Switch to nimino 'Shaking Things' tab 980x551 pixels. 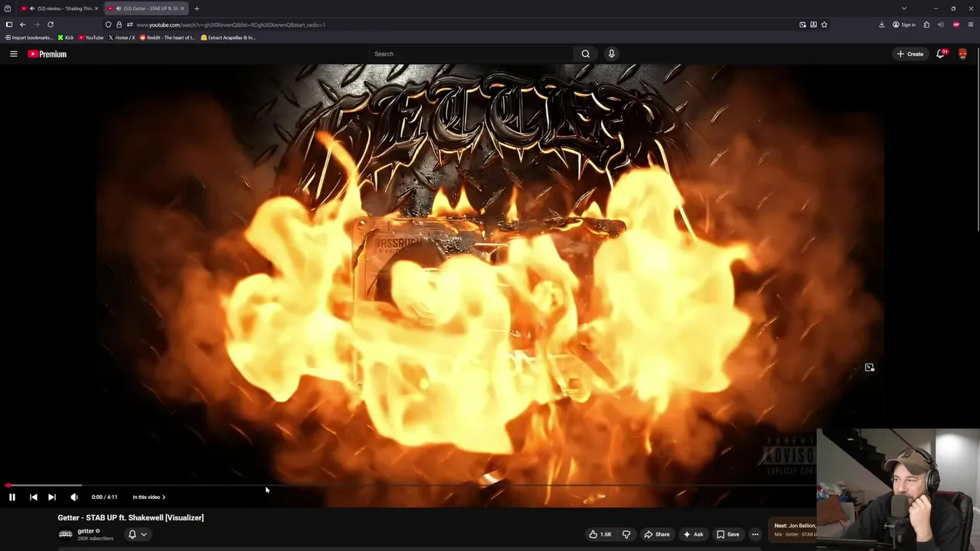pyautogui.click(x=60, y=8)
